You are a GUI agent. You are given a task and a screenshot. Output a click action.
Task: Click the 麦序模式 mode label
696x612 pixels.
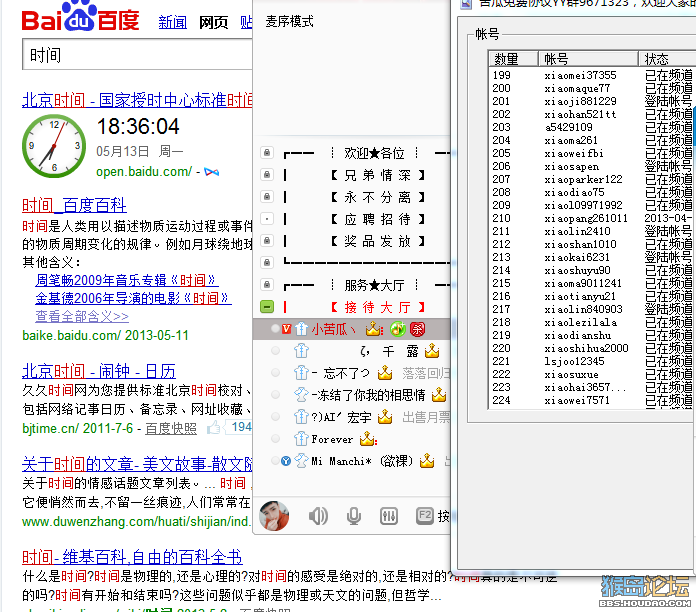point(289,21)
